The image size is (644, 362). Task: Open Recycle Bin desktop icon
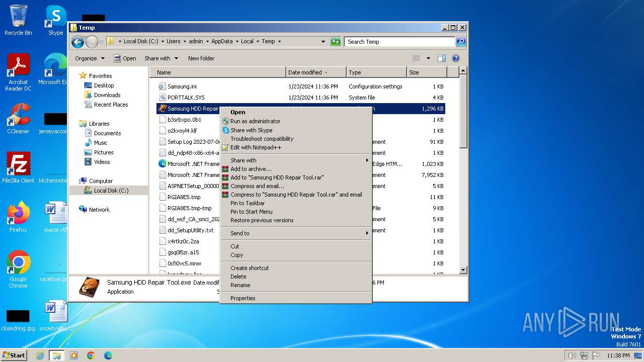click(x=18, y=20)
